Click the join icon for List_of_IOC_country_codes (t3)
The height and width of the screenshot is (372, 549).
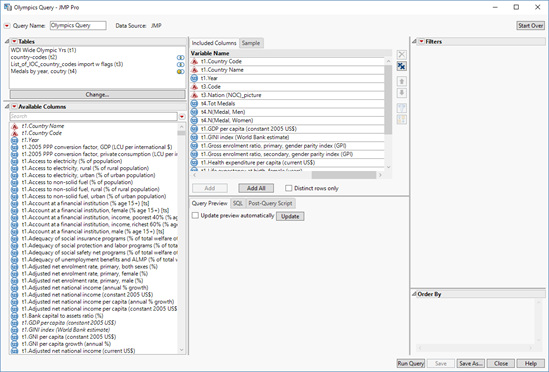pos(180,64)
